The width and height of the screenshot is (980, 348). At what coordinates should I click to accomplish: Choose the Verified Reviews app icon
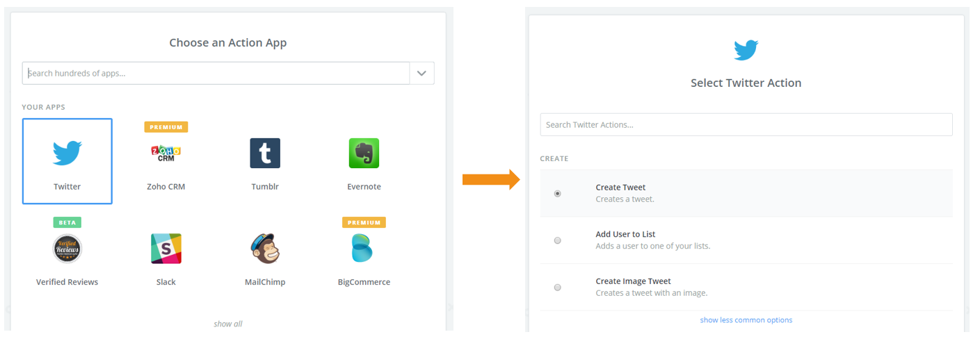(x=67, y=249)
